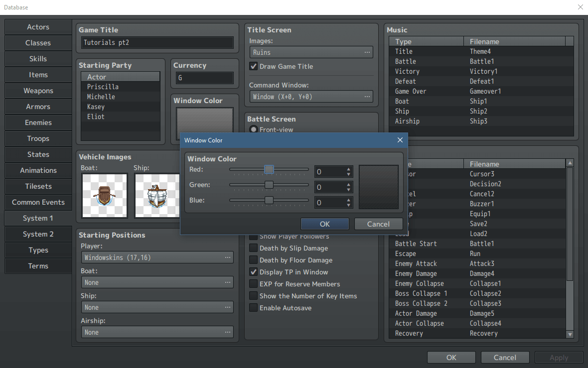Switch to the System 2 category
Image resolution: width=588 pixels, height=368 pixels.
[x=38, y=234]
